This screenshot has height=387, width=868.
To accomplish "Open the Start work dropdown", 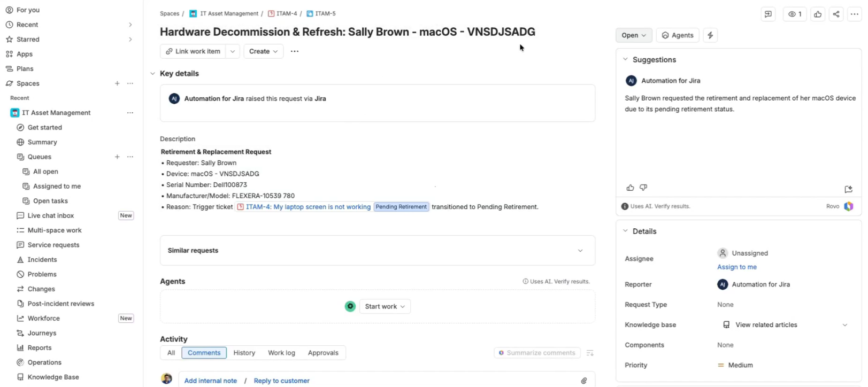I will click(385, 306).
